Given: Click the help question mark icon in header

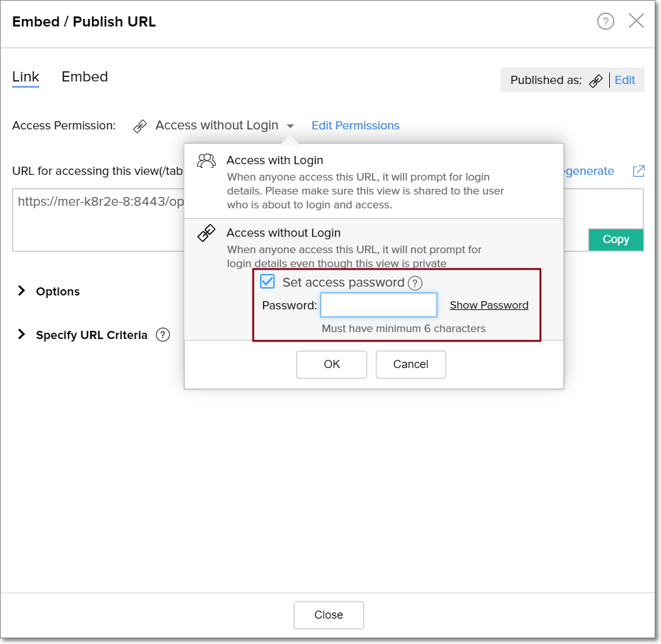Looking at the screenshot, I should click(605, 21).
